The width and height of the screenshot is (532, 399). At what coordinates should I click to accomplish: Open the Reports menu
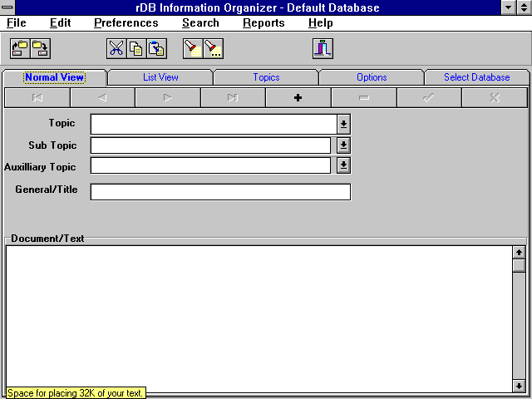pyautogui.click(x=264, y=22)
